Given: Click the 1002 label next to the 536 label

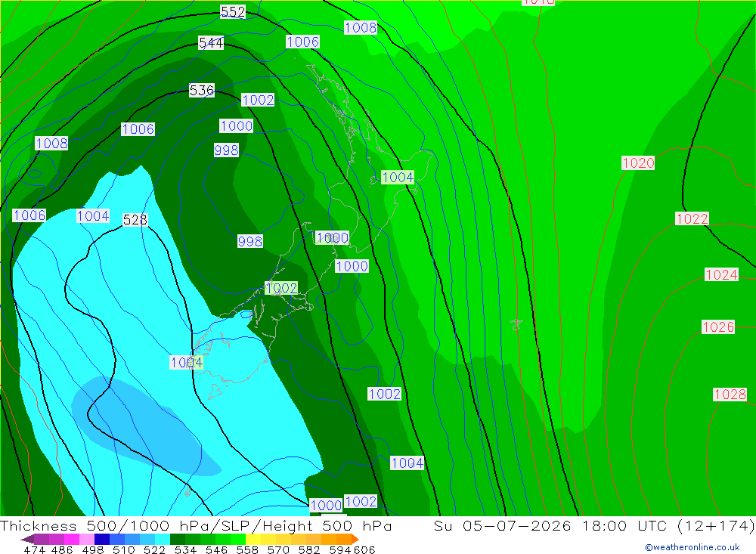Looking at the screenshot, I should (258, 100).
